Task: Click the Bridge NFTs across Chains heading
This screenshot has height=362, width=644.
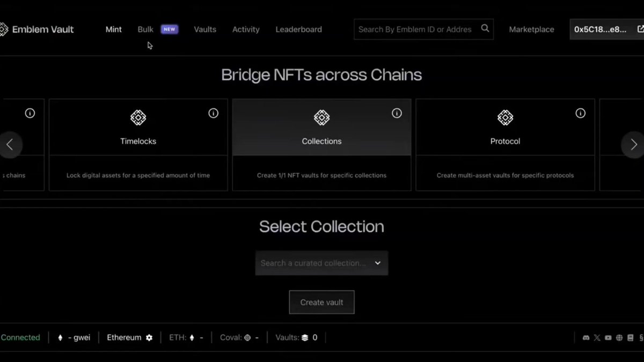Action: coord(321,75)
